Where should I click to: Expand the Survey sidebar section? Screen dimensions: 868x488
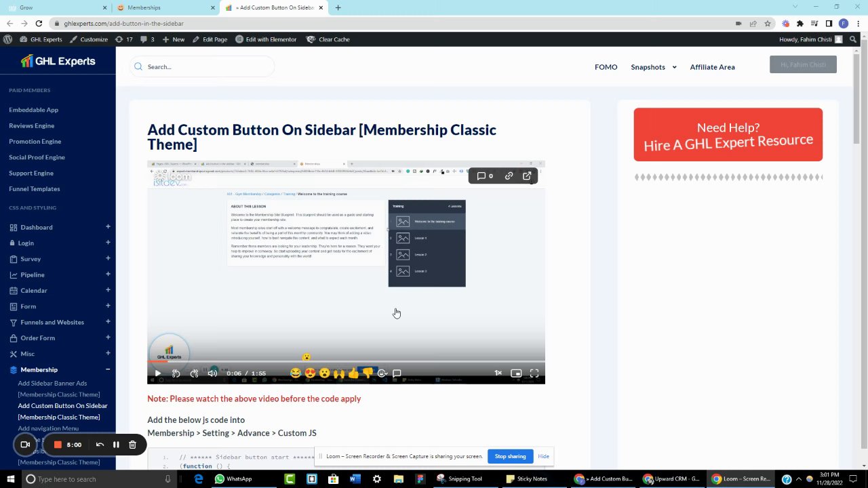pyautogui.click(x=108, y=258)
